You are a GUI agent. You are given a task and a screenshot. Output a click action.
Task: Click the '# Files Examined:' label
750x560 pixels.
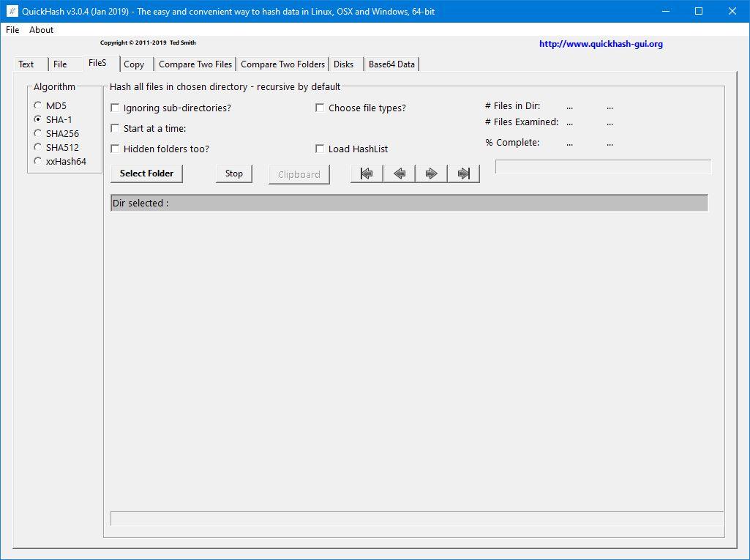coord(522,122)
